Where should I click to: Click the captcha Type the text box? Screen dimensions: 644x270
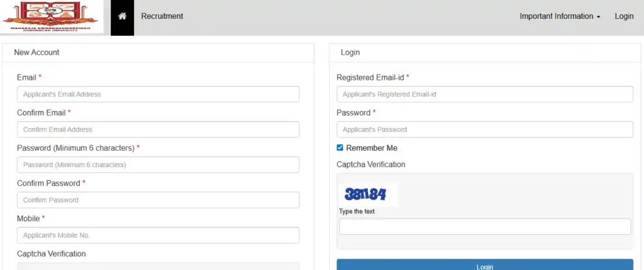484,227
